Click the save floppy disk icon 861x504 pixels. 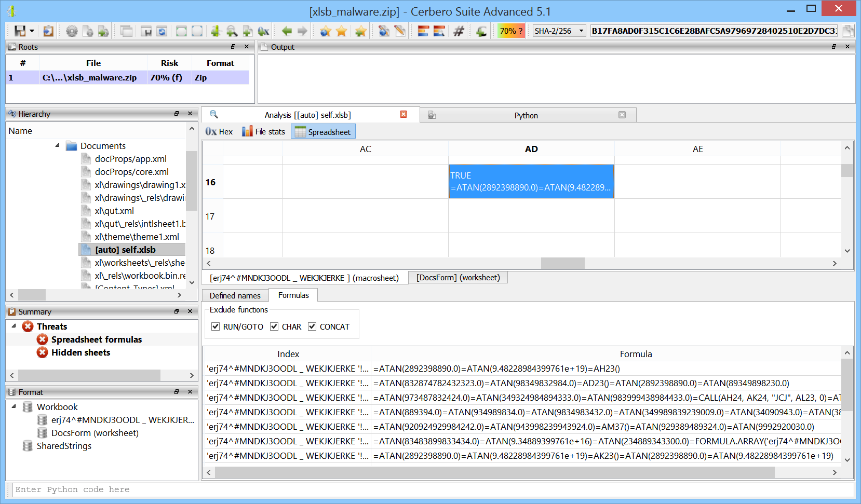(20, 31)
